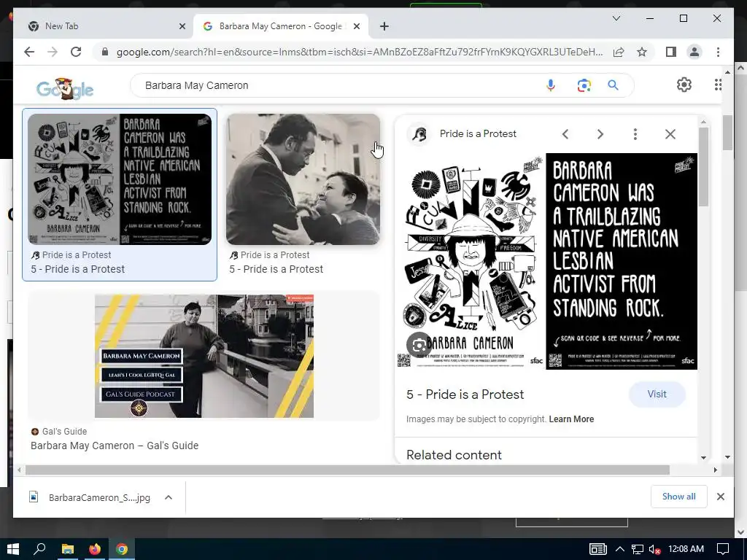Click Chrome icon in taskbar
The height and width of the screenshot is (560, 747).
(122, 549)
